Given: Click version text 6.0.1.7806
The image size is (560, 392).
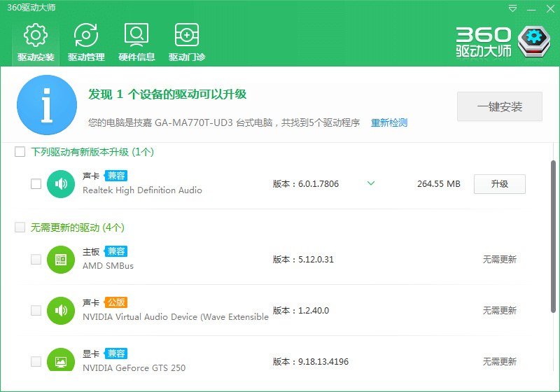Looking at the screenshot, I should point(318,184).
